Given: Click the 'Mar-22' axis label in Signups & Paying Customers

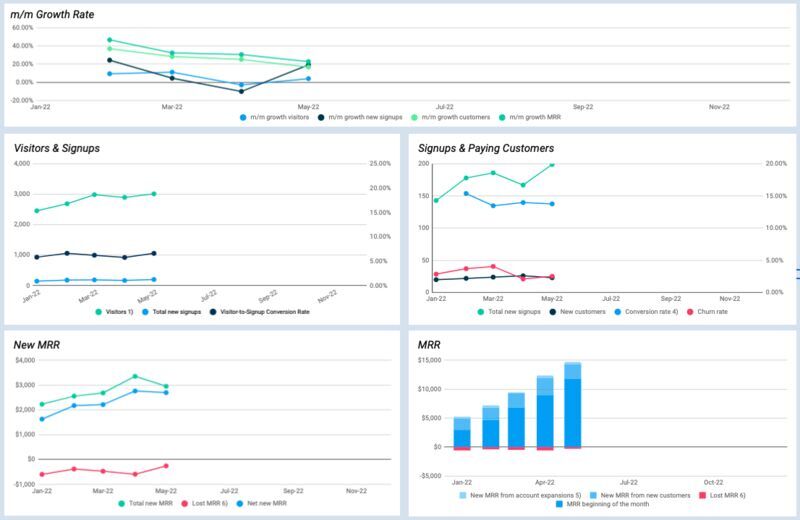Looking at the screenshot, I should click(493, 299).
